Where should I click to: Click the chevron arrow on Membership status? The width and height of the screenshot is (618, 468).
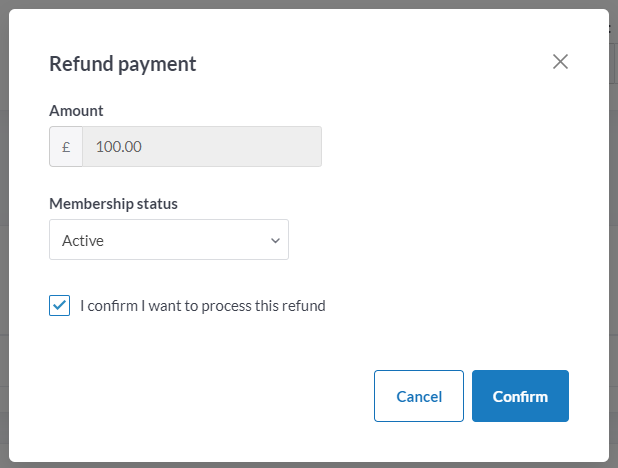tap(275, 240)
